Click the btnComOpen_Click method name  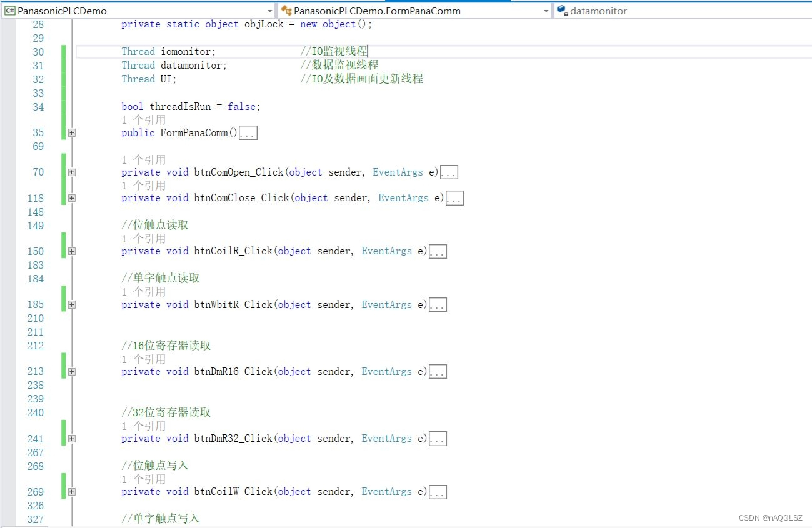pos(239,172)
